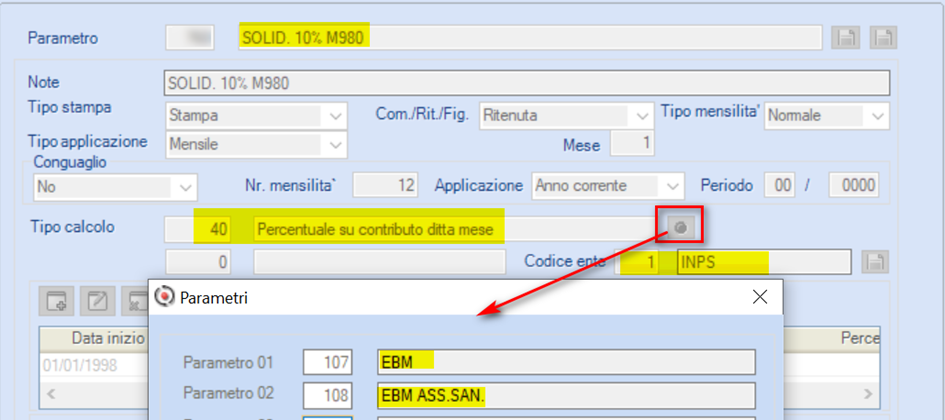The height and width of the screenshot is (420, 945).
Task: Click the Periodo month field showing 00
Action: (x=779, y=186)
